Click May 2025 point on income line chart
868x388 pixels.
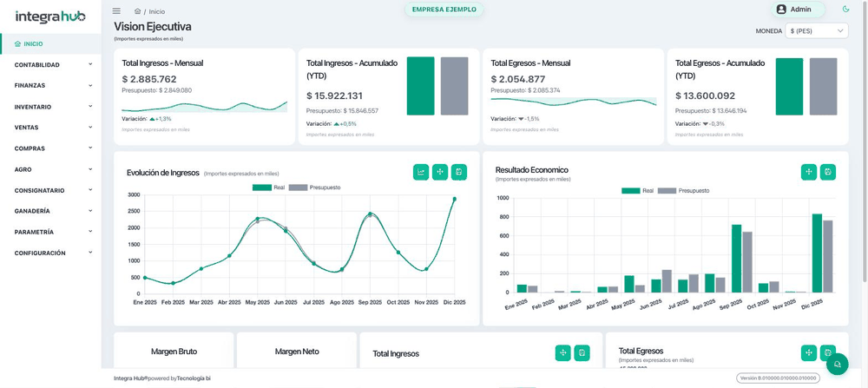pyautogui.click(x=258, y=219)
